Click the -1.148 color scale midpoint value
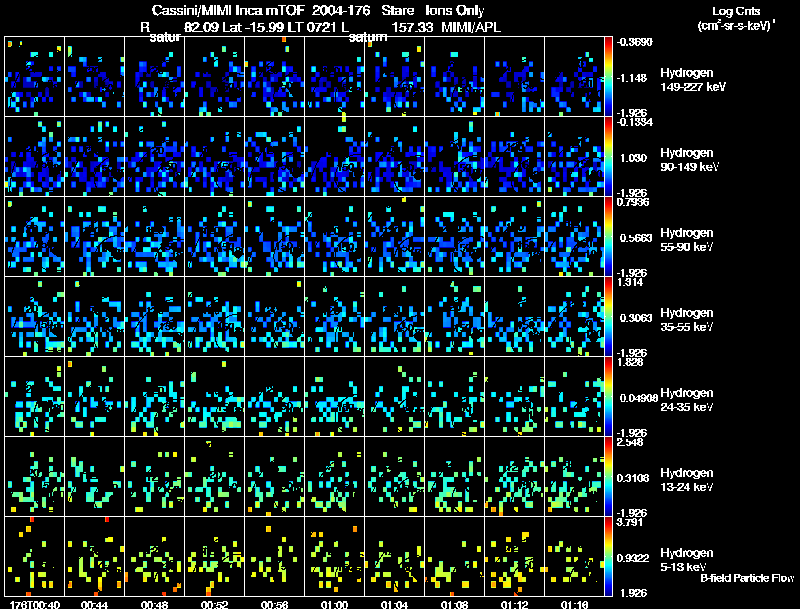 coord(632,78)
